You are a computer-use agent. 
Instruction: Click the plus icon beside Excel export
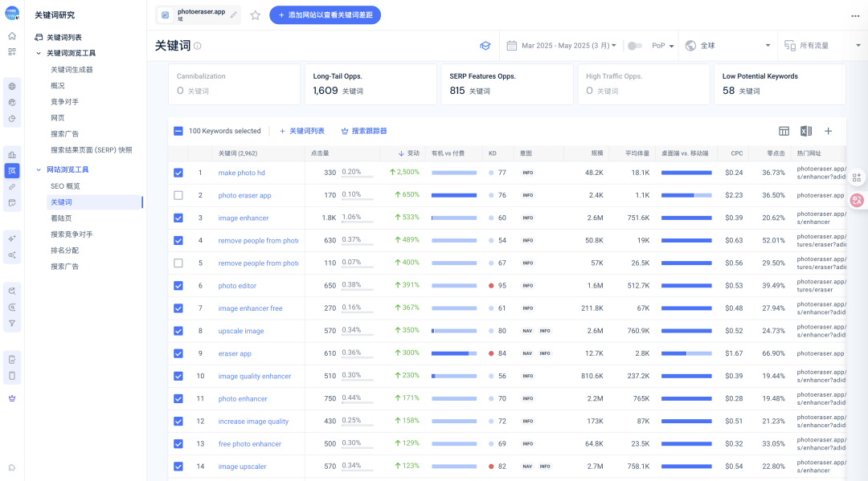coord(828,131)
